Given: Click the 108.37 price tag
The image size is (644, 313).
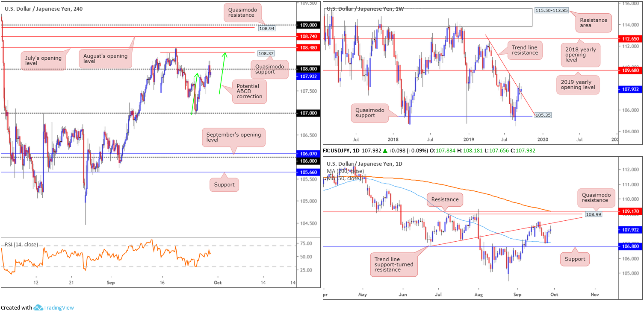Looking at the screenshot, I should click(x=266, y=53).
